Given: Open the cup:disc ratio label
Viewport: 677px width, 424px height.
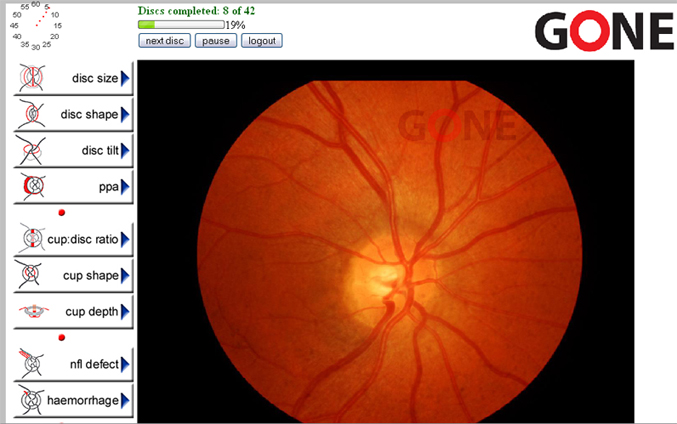Looking at the screenshot, I should point(83,239).
